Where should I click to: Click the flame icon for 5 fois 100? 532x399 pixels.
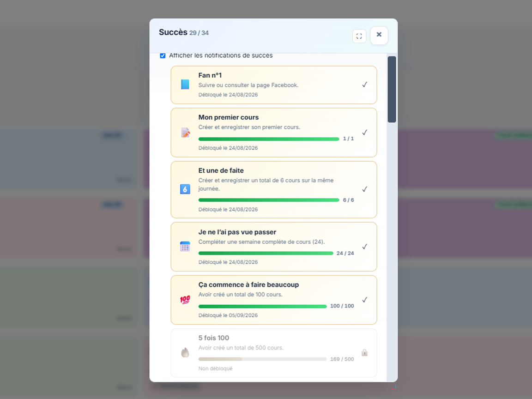(x=185, y=352)
